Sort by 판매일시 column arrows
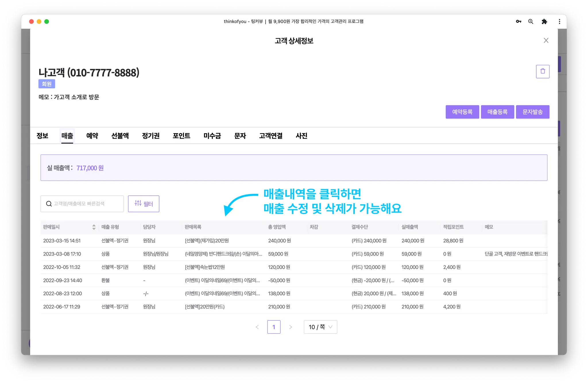Screen dimensions: 588x383 94,227
